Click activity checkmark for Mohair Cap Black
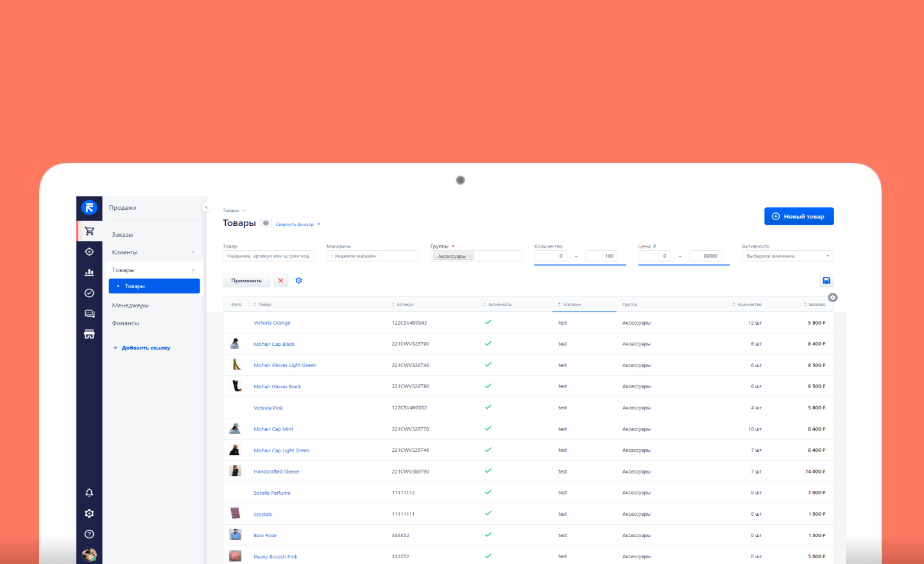This screenshot has width=924, height=564. [488, 343]
